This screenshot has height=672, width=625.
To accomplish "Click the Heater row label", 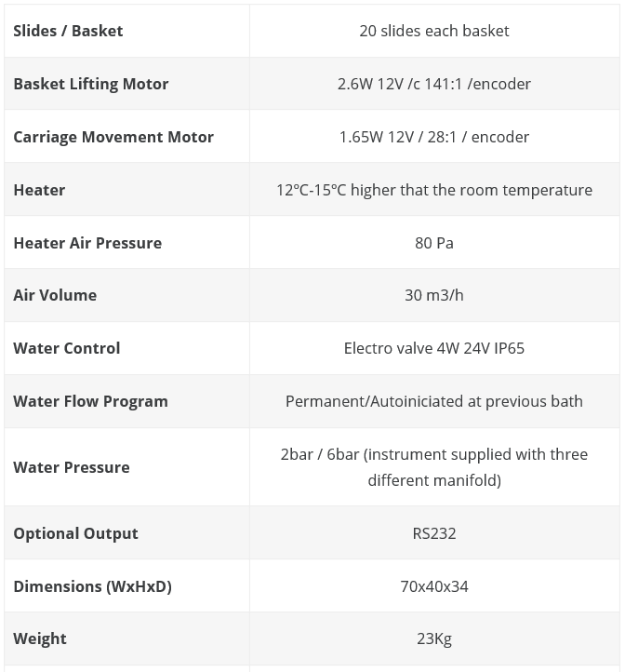I will pos(39,190).
